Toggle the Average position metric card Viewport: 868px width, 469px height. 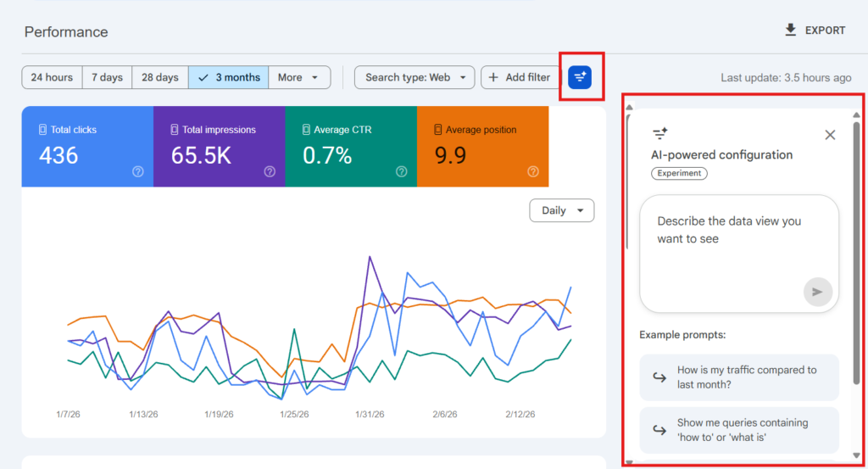tap(475, 144)
